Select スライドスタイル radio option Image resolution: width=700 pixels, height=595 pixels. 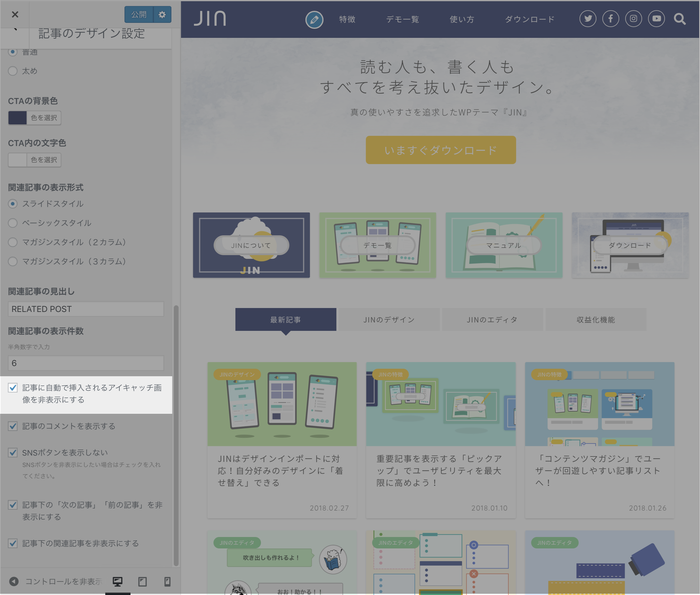point(13,204)
